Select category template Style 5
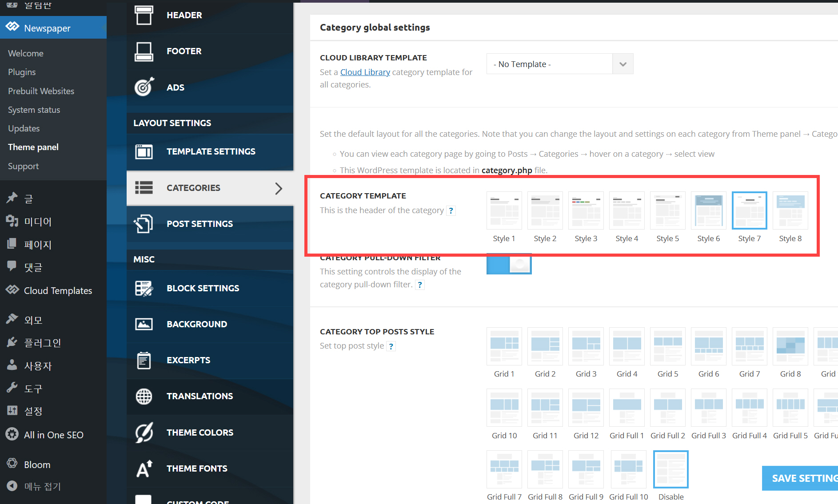Screen dimensions: 838x504 click(x=668, y=210)
